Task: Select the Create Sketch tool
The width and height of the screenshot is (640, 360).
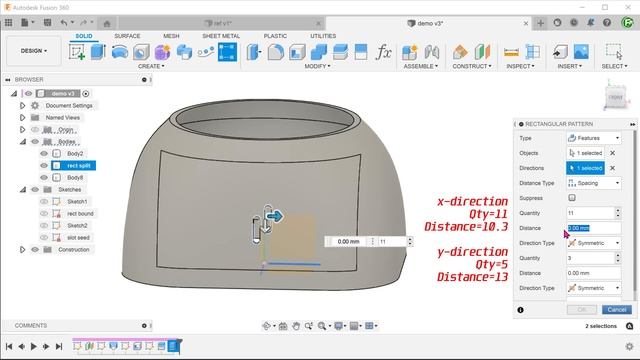Action: coord(77,52)
